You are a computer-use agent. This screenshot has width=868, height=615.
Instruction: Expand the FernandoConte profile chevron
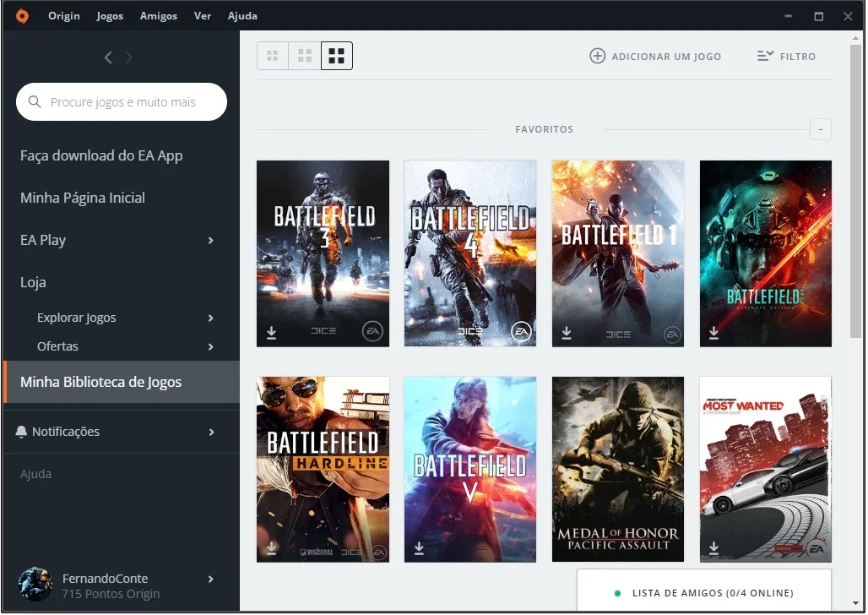point(210,579)
